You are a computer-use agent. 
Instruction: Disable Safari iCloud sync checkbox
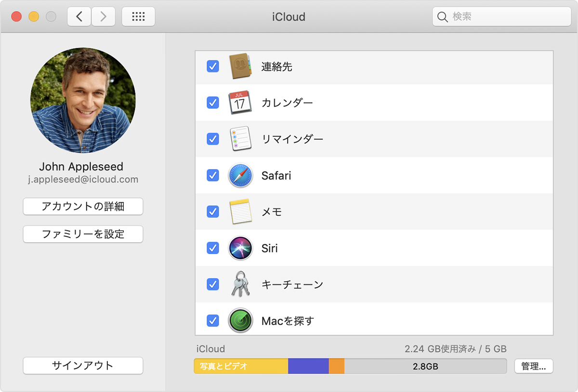(x=212, y=175)
